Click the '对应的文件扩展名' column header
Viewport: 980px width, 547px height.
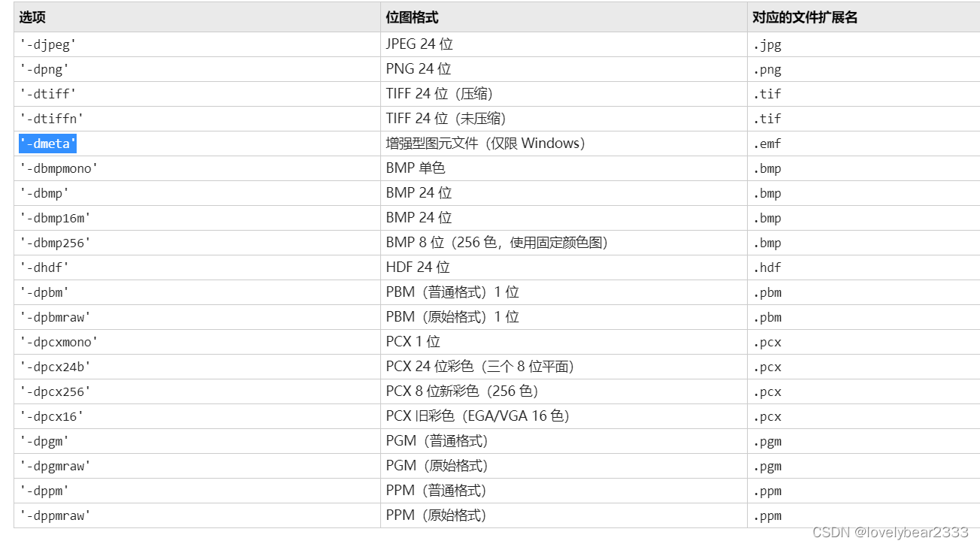coord(805,17)
